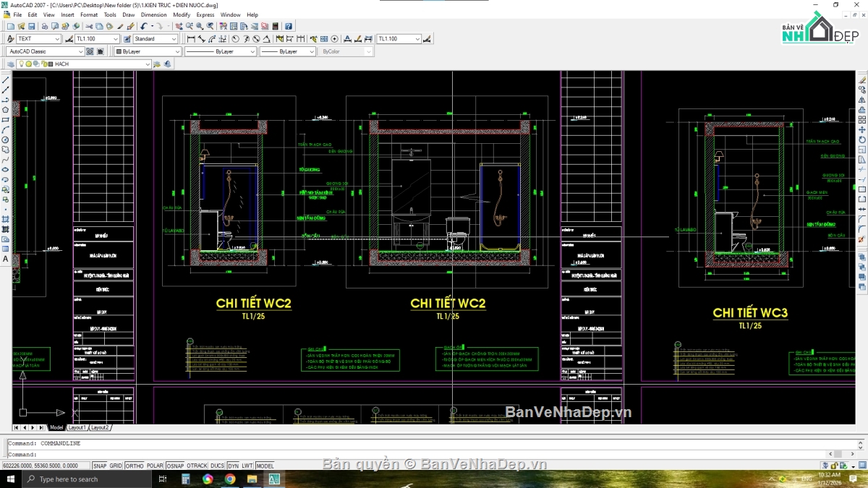
Task: Click the Save icon
Action: click(31, 26)
